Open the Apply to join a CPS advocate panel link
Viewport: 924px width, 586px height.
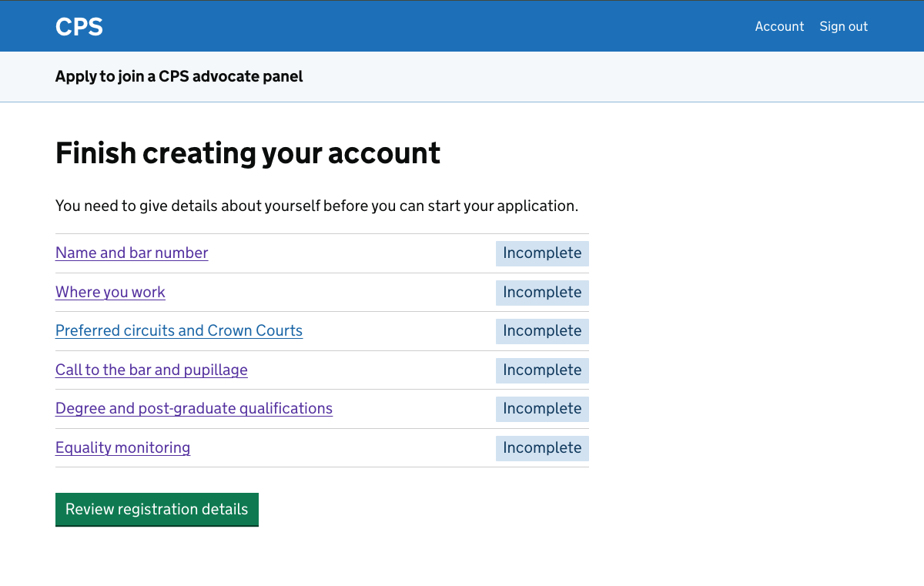pos(179,76)
